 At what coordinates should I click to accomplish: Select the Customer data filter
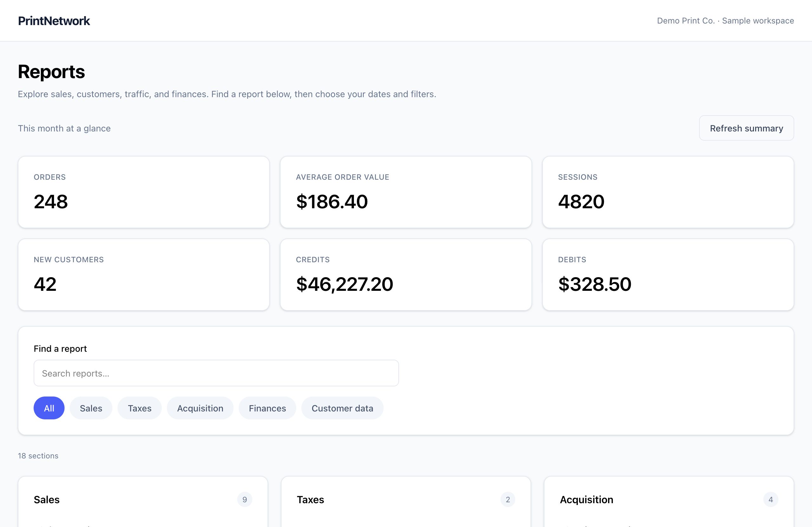[342, 408]
